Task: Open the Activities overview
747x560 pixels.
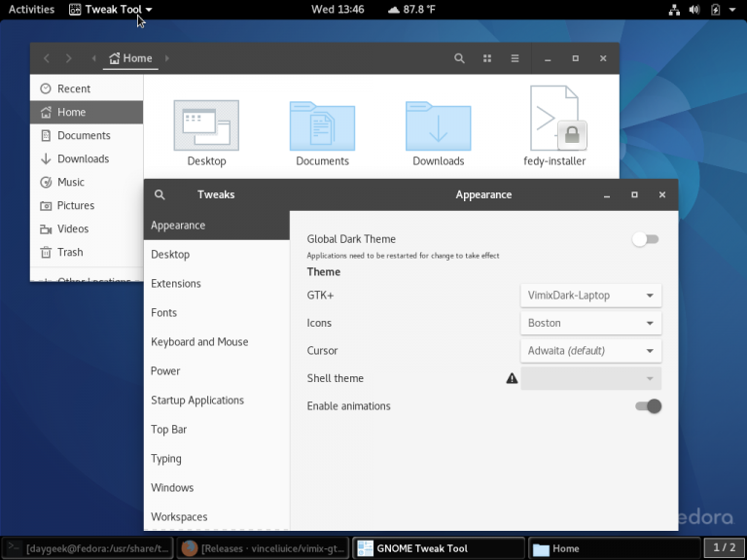Action: tap(31, 10)
